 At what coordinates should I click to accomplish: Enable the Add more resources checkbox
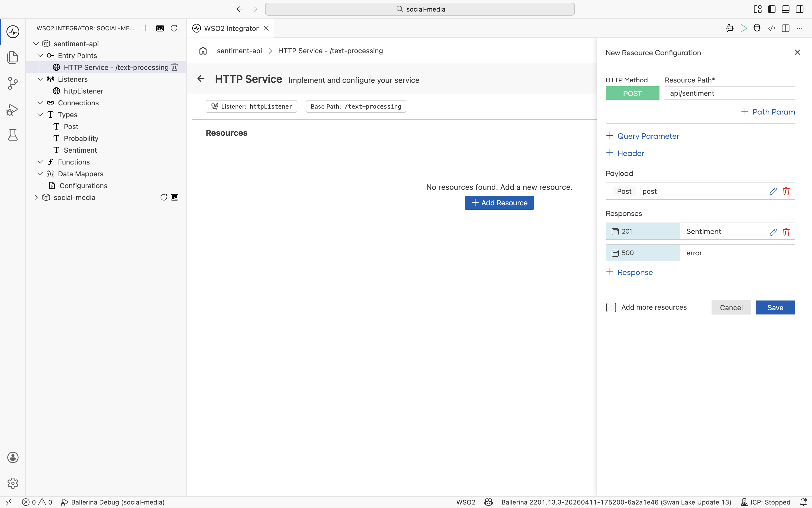tap(611, 307)
